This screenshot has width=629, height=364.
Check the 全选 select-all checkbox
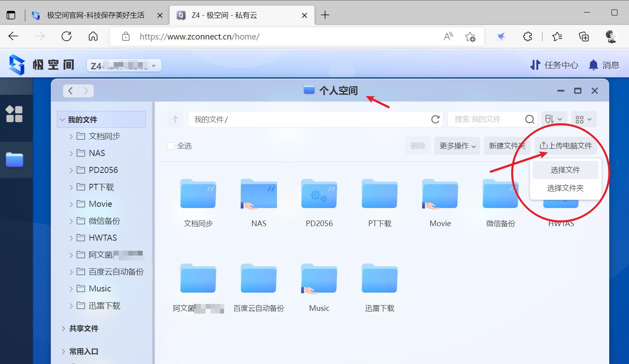point(171,146)
